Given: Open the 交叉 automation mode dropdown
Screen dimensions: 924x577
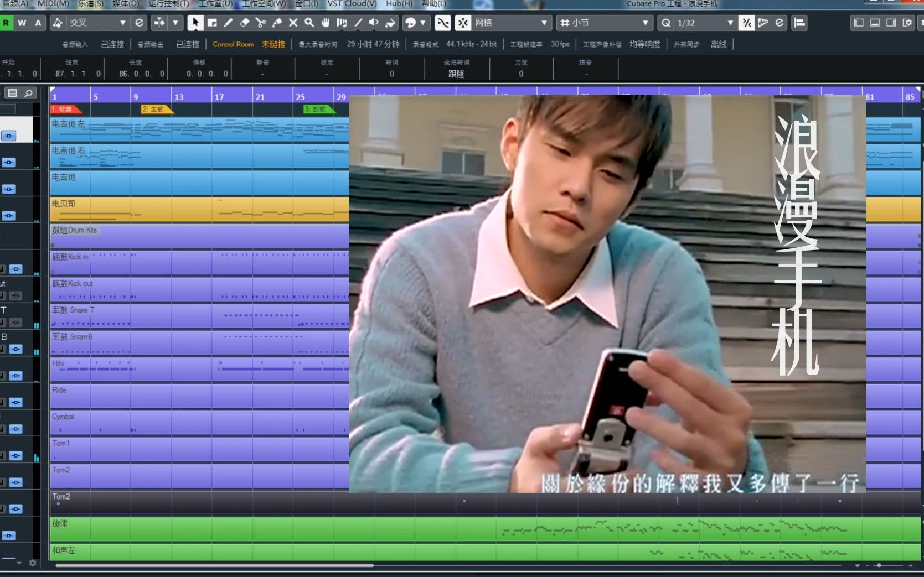Looking at the screenshot, I should (97, 23).
